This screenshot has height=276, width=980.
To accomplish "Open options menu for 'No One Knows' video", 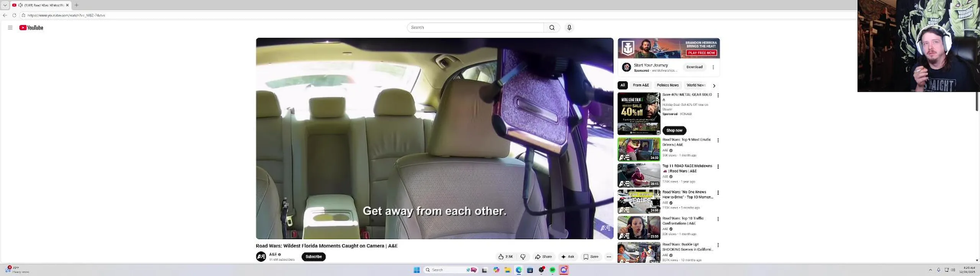I will pos(718,193).
